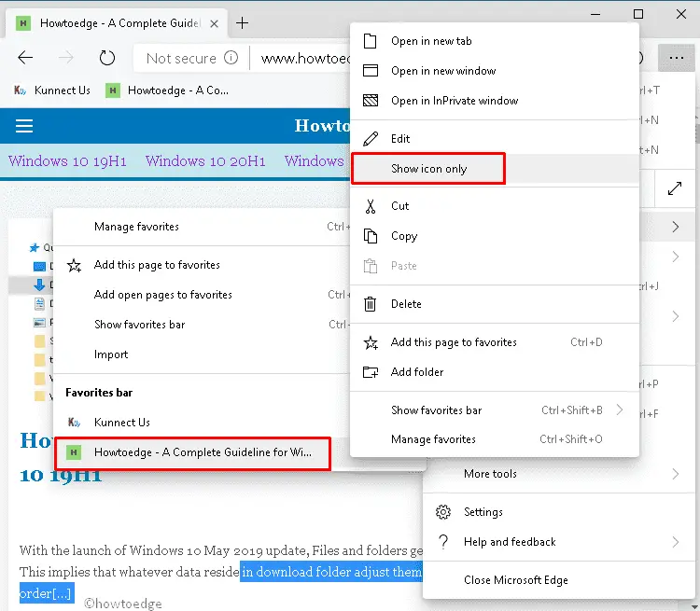Click the full screen zoom arrow icon

(x=675, y=188)
